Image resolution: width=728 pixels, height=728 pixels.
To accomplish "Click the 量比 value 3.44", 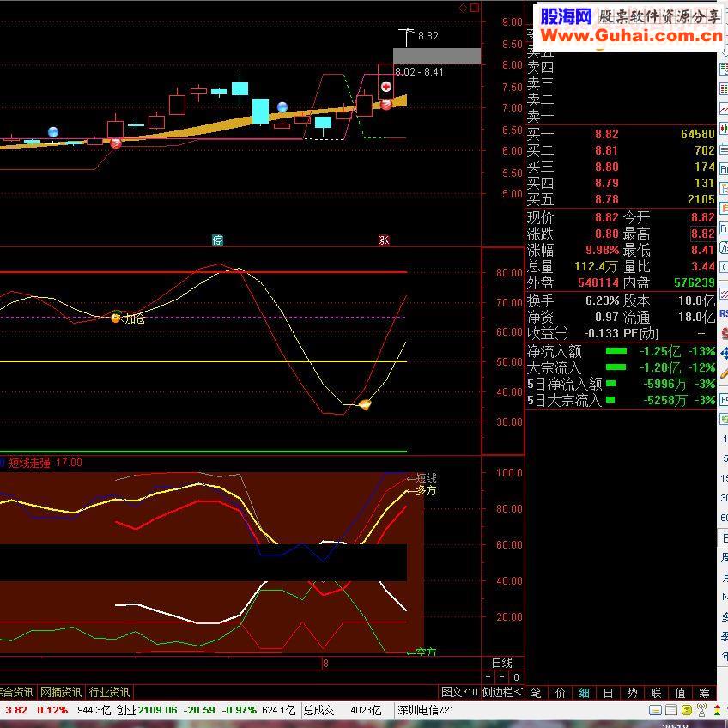I will (702, 266).
